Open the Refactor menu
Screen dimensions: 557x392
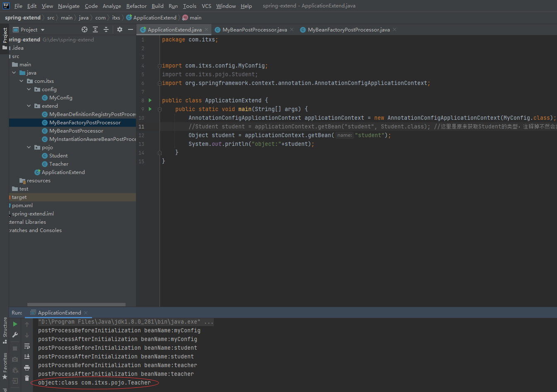(x=136, y=6)
